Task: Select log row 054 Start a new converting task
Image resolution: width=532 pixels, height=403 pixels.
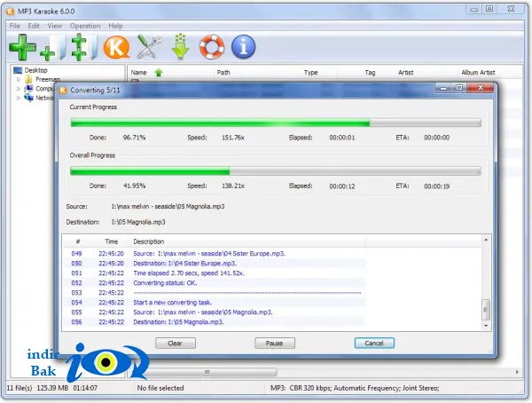Action: pyautogui.click(x=215, y=303)
